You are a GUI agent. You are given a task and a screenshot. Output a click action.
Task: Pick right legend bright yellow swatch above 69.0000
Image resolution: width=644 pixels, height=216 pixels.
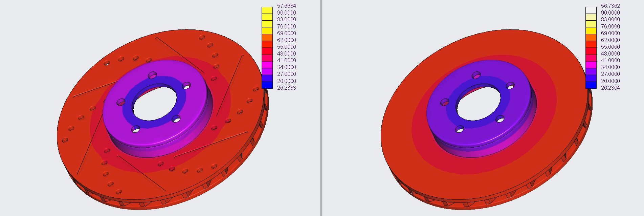[x=591, y=31]
